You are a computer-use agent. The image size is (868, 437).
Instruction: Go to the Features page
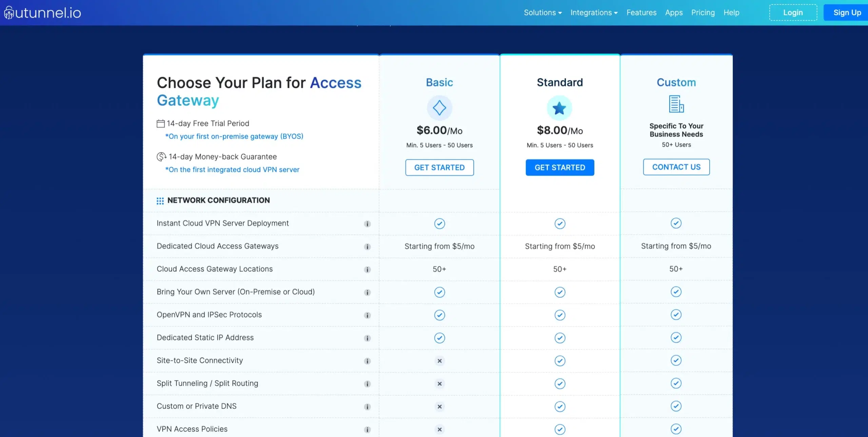point(642,13)
